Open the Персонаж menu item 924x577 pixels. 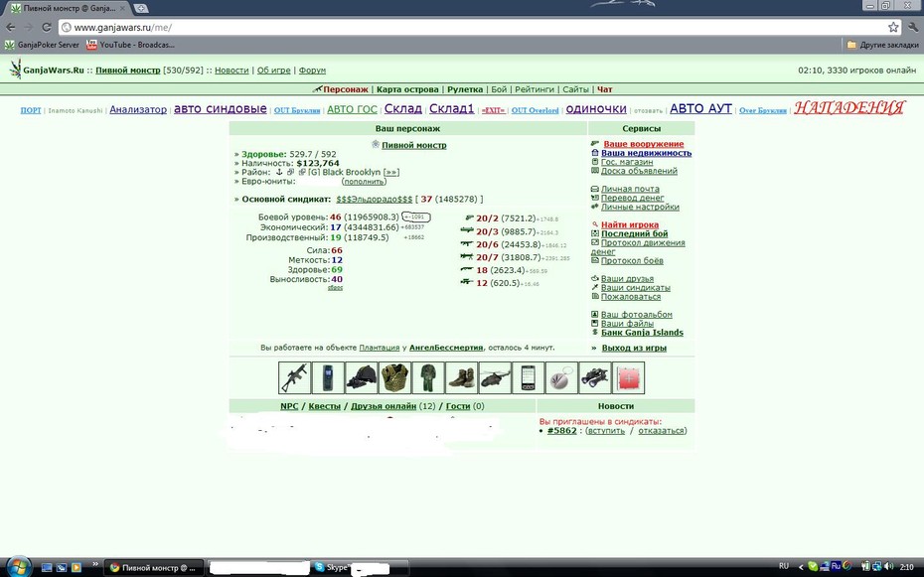[345, 89]
